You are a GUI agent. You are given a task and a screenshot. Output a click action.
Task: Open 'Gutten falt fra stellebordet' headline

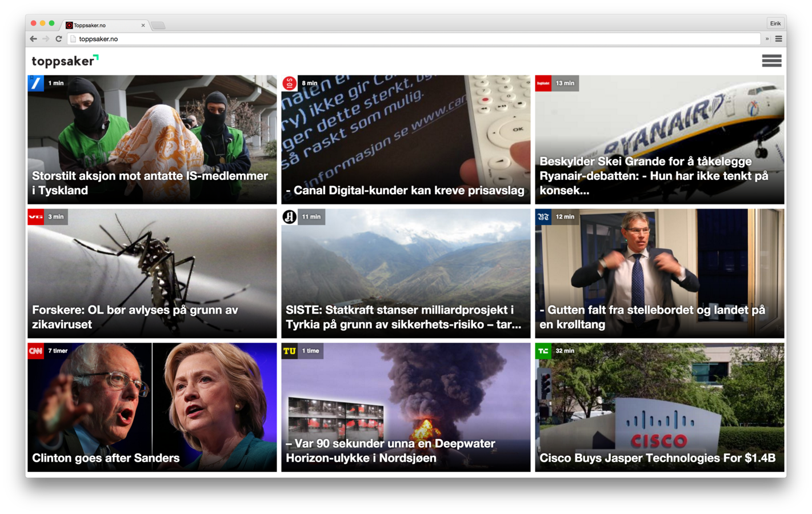click(652, 317)
